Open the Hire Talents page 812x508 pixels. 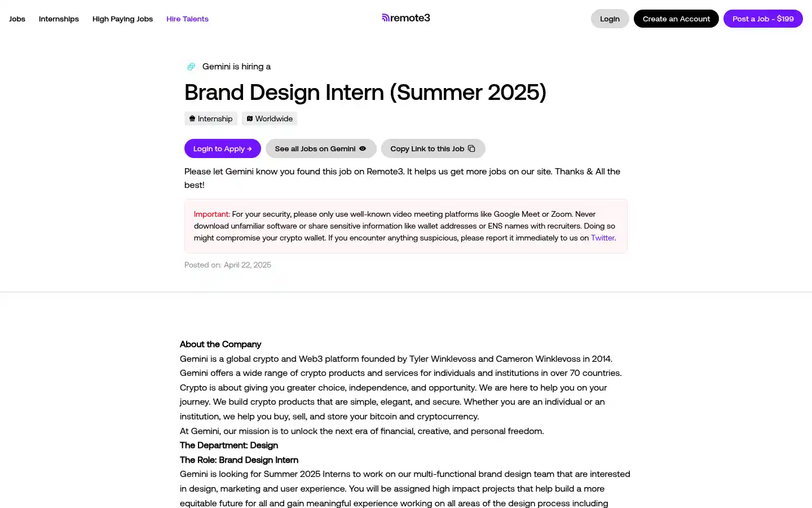187,19
